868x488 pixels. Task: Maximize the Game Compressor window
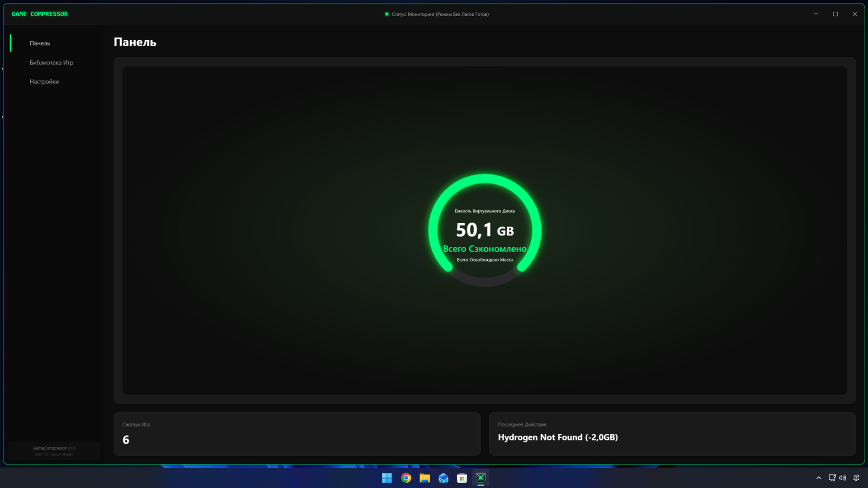835,14
